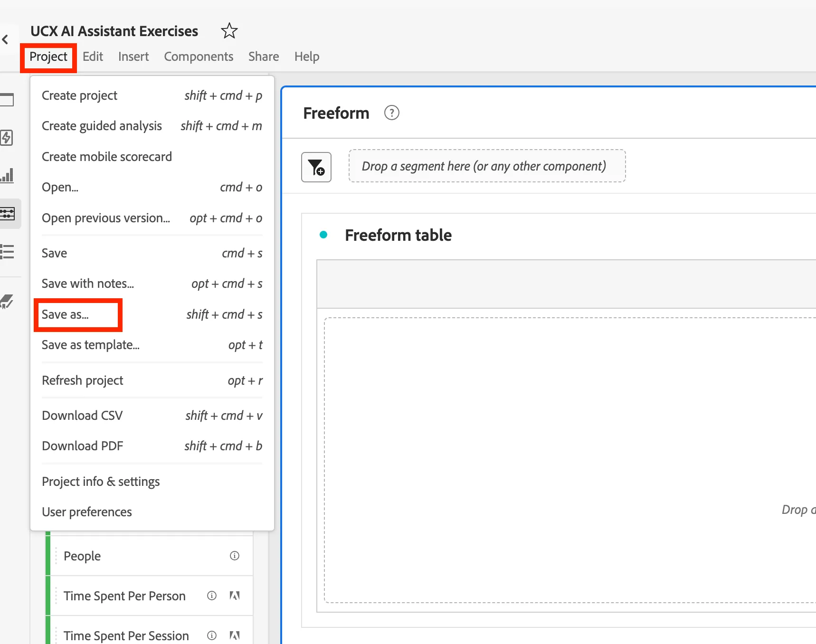Click the data dictionary icon in sidebar
This screenshot has height=644, width=816.
[7, 301]
